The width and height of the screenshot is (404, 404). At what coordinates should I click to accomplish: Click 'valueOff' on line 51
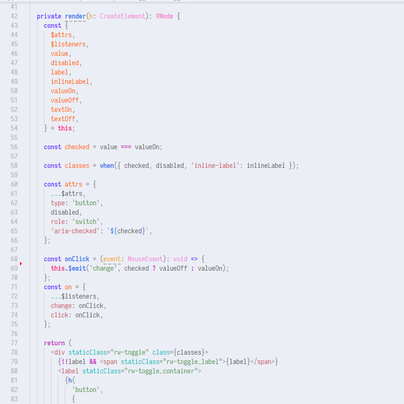point(65,100)
